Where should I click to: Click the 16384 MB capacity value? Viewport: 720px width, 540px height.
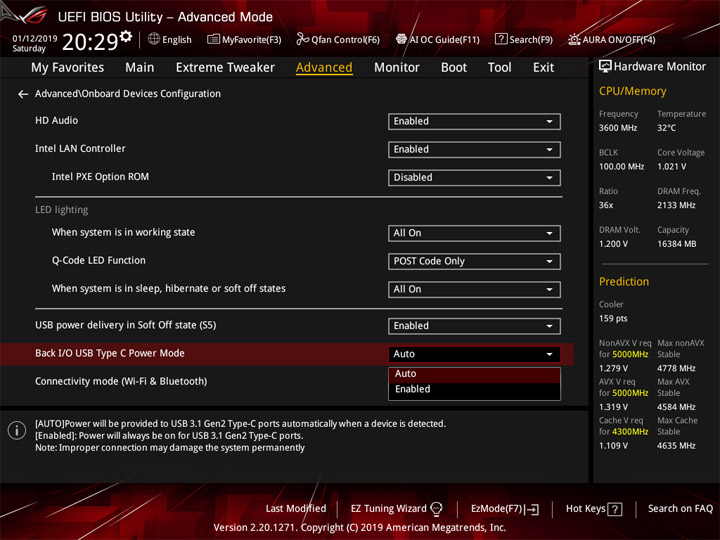(676, 244)
